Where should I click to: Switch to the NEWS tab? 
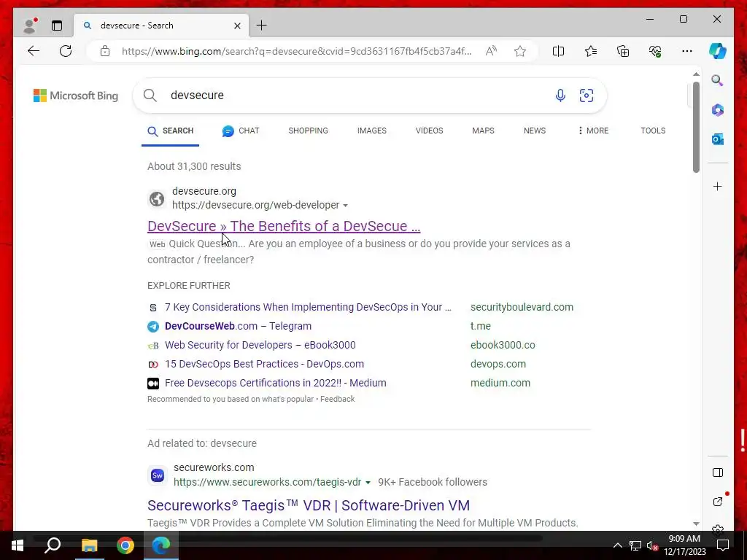point(535,131)
